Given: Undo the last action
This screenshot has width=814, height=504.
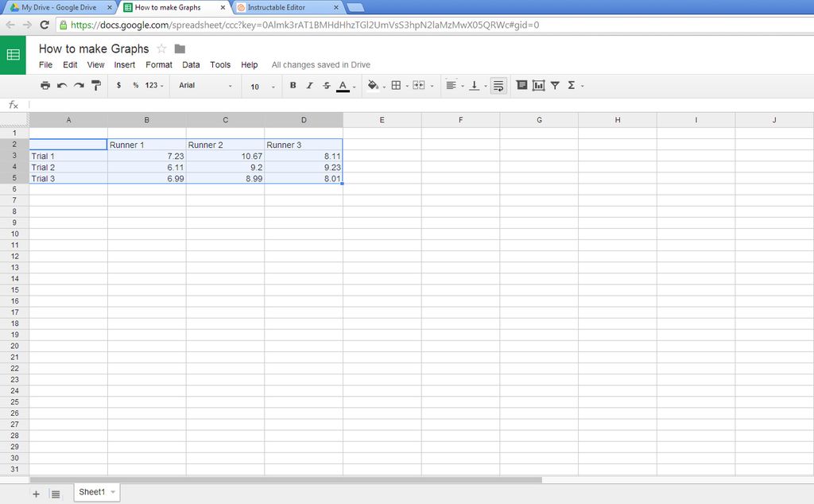Looking at the screenshot, I should coord(62,86).
